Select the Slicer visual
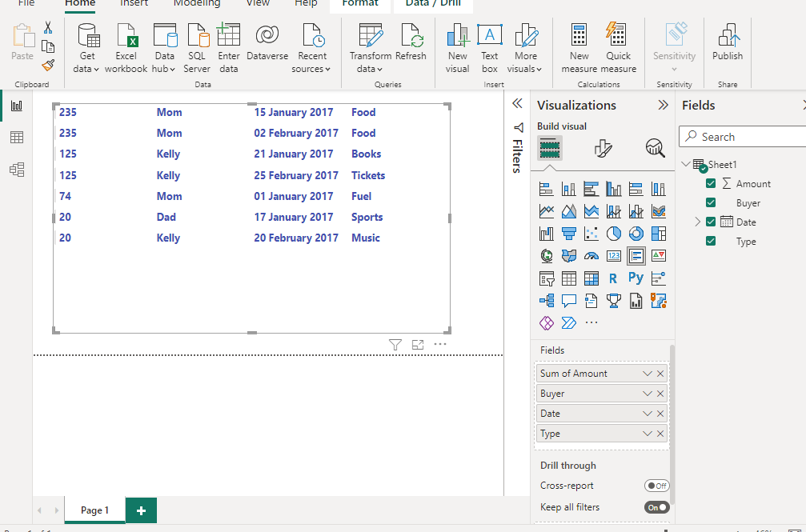This screenshot has width=806, height=532. click(x=547, y=278)
